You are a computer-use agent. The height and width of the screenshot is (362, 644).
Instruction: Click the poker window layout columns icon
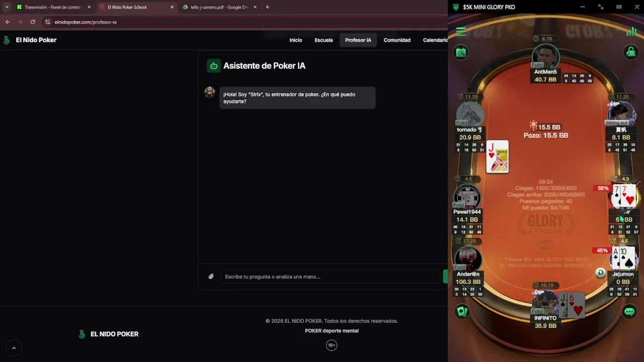coord(619,7)
